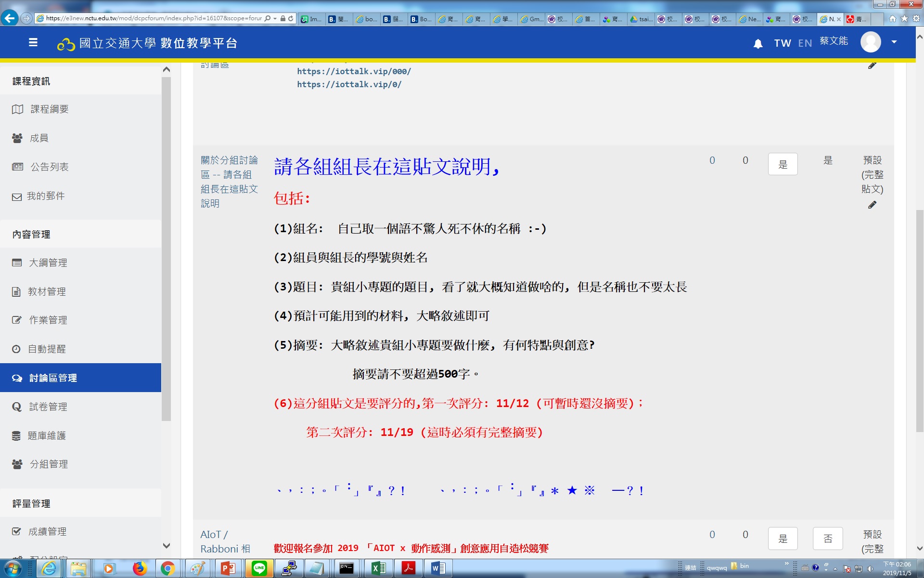Click pencil edit icon of top forum row
Image resolution: width=924 pixels, height=578 pixels.
tap(872, 65)
